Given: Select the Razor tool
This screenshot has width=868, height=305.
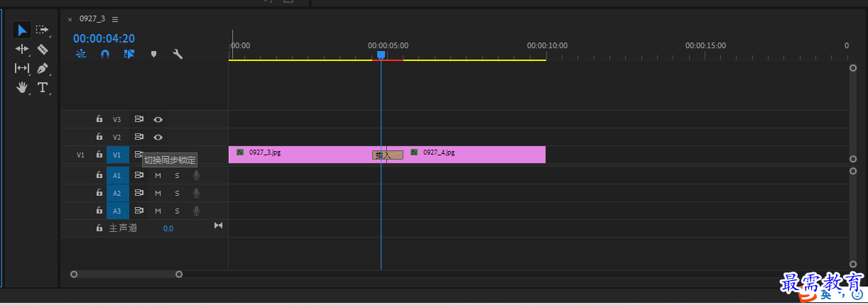Looking at the screenshot, I should click(x=43, y=49).
